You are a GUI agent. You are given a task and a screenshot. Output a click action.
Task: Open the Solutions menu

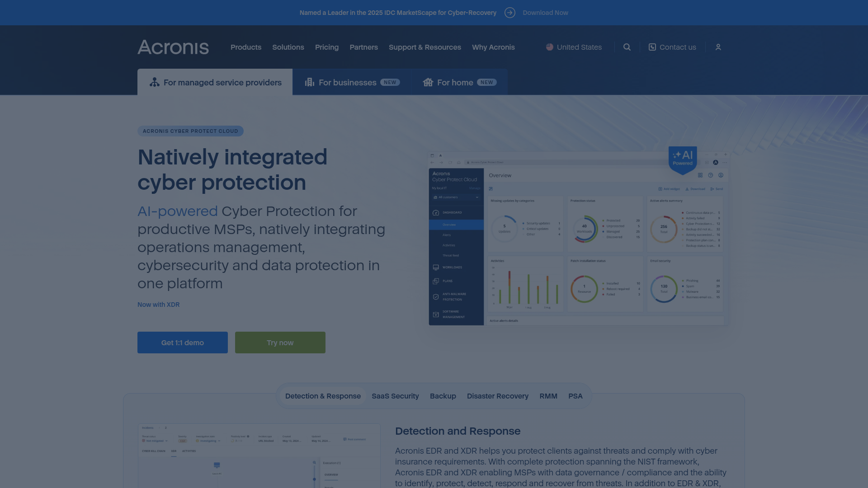click(x=288, y=47)
